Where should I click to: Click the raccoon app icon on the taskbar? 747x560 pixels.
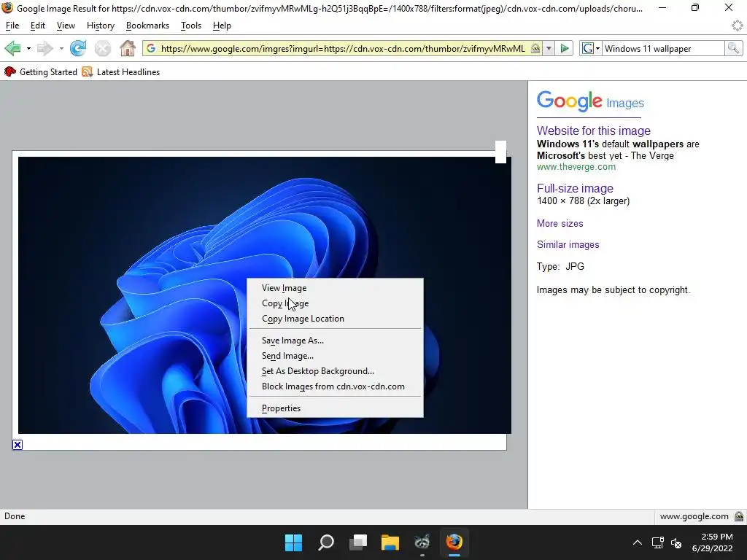(x=422, y=542)
